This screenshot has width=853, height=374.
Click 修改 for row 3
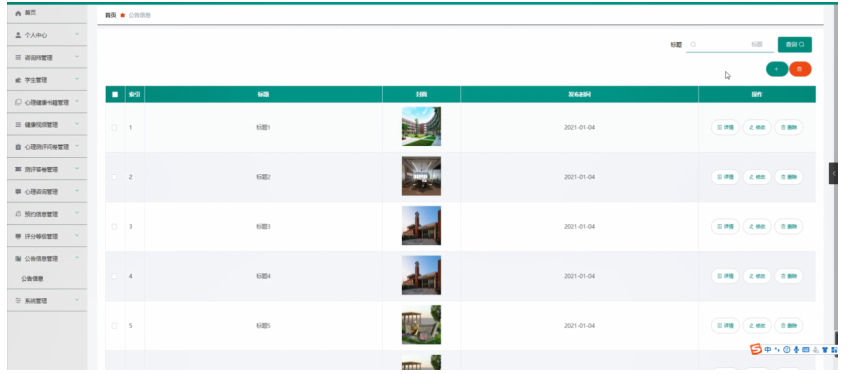(757, 226)
